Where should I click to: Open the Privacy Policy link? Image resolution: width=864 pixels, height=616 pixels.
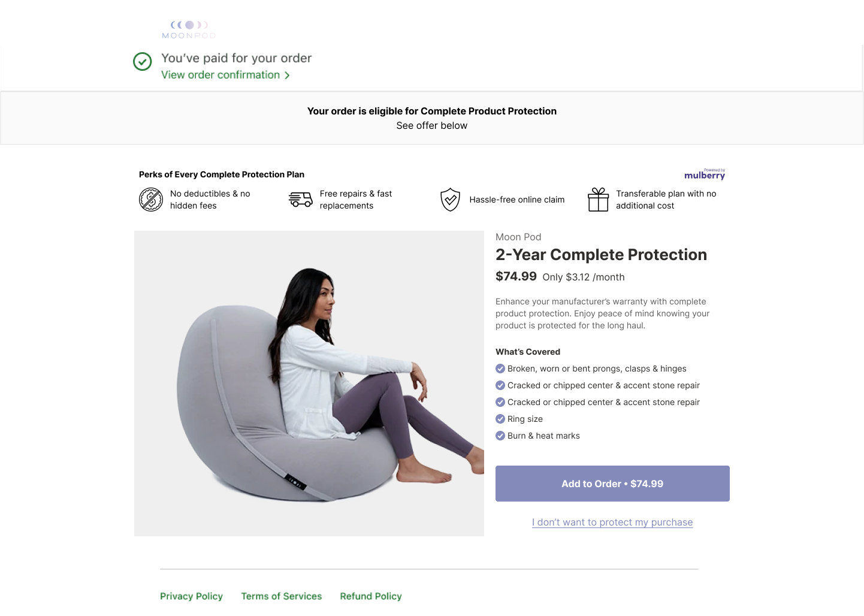point(191,596)
